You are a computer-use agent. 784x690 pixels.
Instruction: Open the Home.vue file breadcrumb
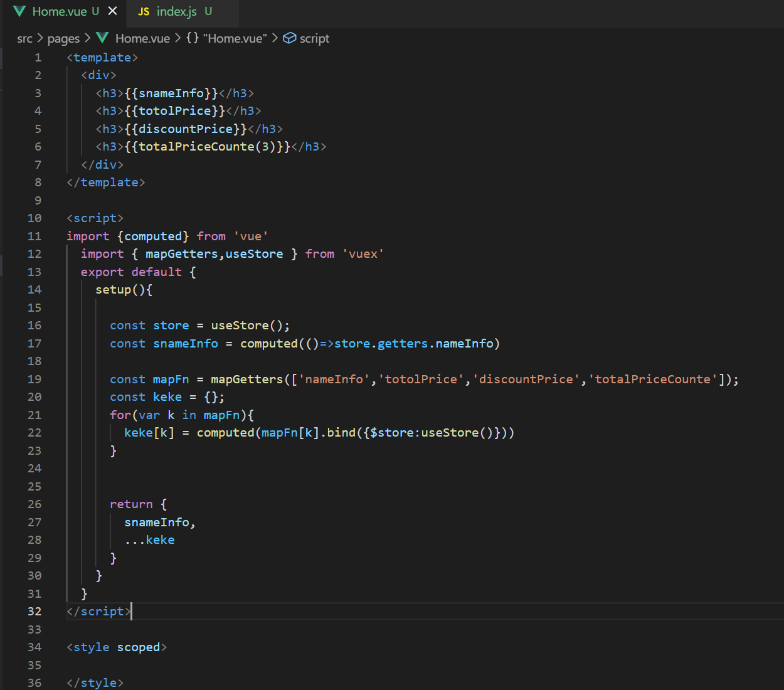(142, 39)
